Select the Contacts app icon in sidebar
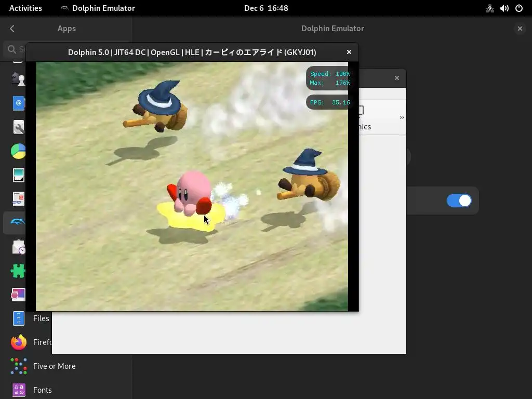 19,103
